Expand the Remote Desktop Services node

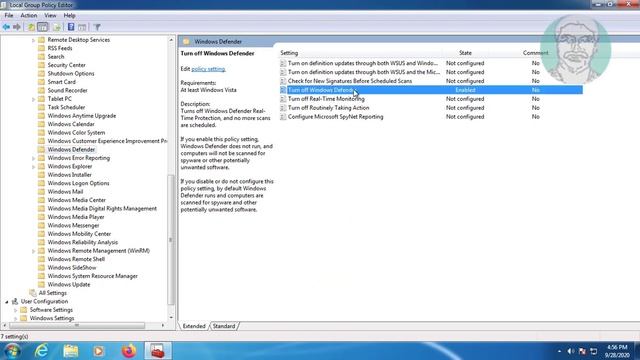point(33,40)
